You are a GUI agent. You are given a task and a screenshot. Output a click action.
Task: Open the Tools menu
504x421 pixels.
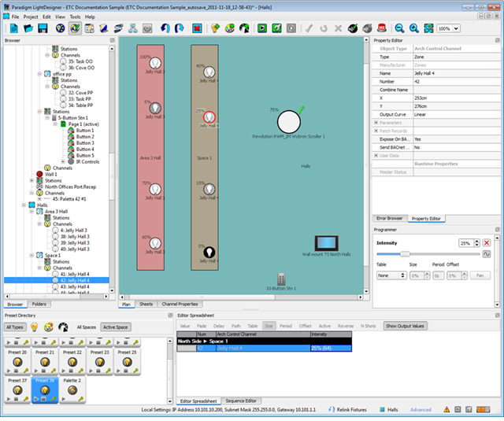[x=76, y=17]
